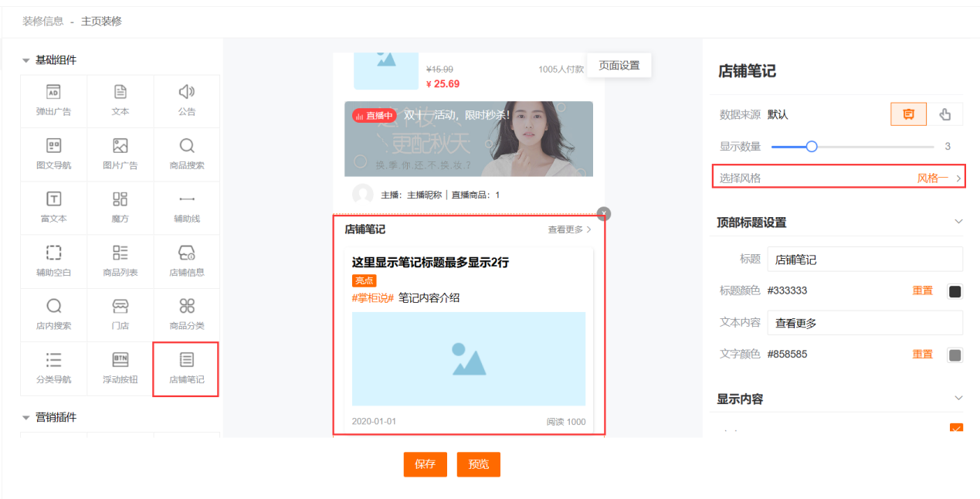Image resolution: width=980 pixels, height=499 pixels.
Task: Select the 弹出广告 popup ad component
Action: pyautogui.click(x=53, y=100)
